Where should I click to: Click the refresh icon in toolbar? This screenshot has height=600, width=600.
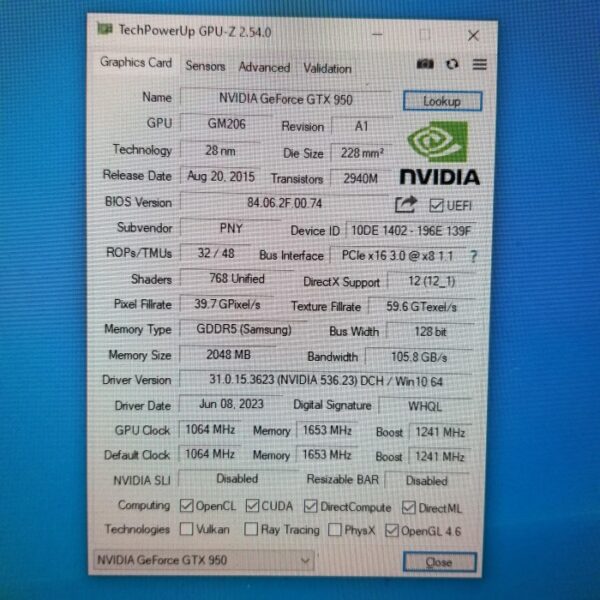coord(452,65)
